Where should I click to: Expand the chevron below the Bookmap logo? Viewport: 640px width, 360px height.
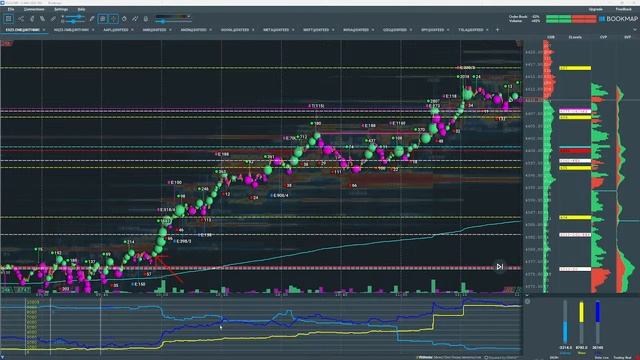pyautogui.click(x=635, y=29)
